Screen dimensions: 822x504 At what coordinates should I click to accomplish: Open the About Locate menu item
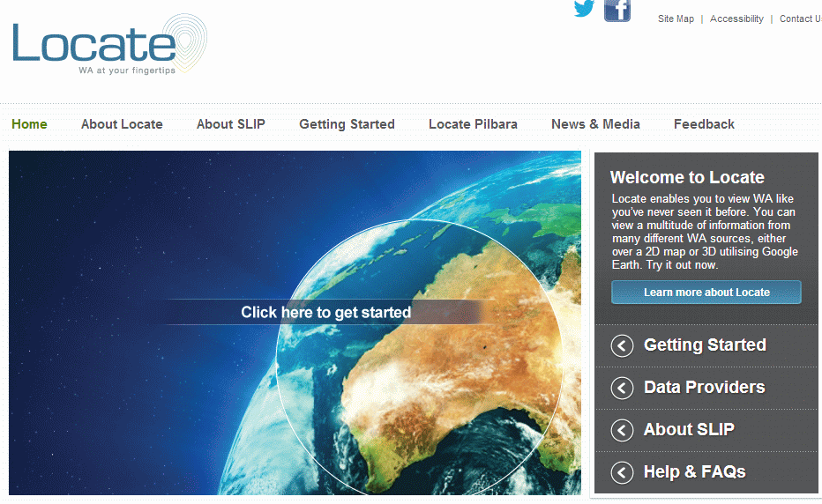[x=122, y=124]
